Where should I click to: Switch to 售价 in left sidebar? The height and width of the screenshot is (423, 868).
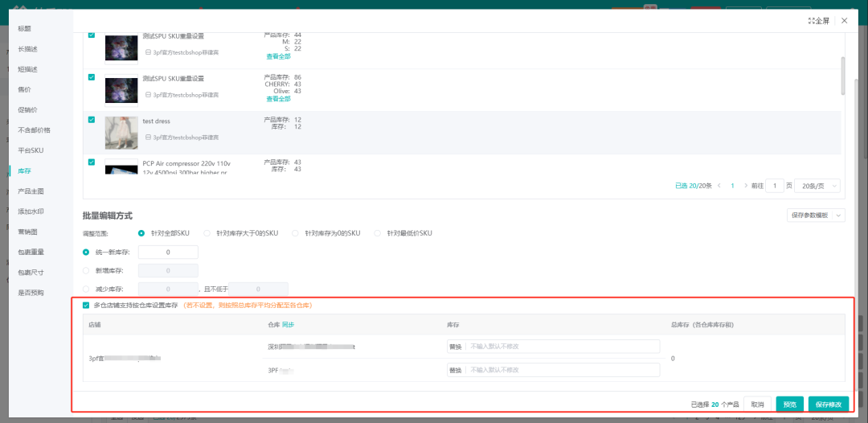click(25, 89)
